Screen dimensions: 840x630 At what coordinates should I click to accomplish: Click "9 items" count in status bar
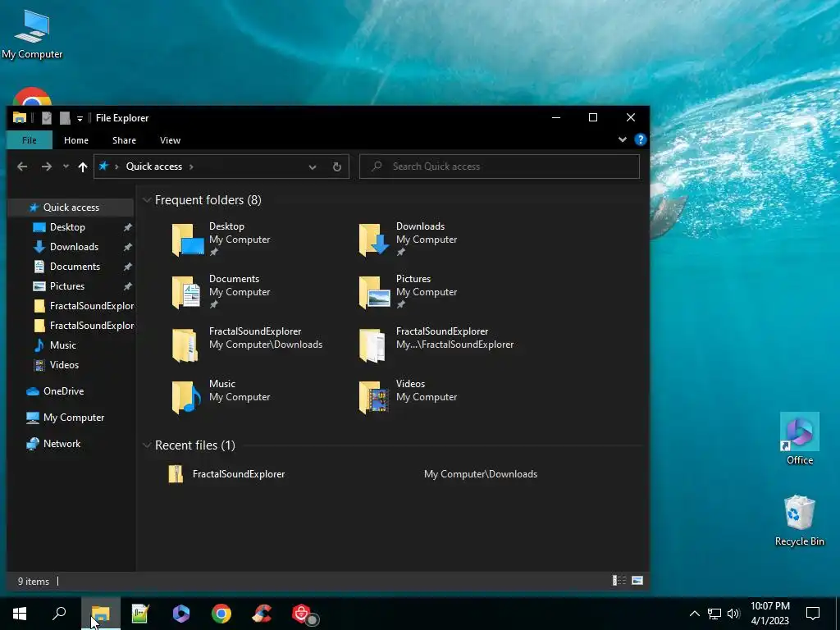point(33,582)
